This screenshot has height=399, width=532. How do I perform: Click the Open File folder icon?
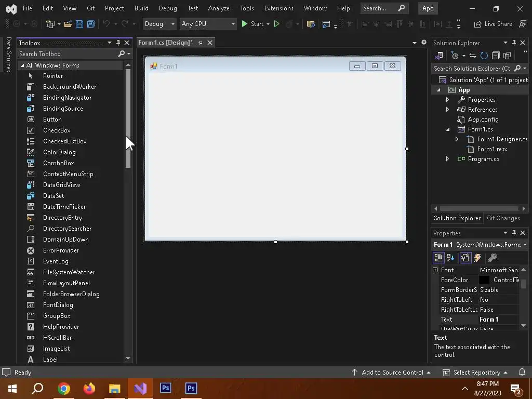pyautogui.click(x=68, y=24)
